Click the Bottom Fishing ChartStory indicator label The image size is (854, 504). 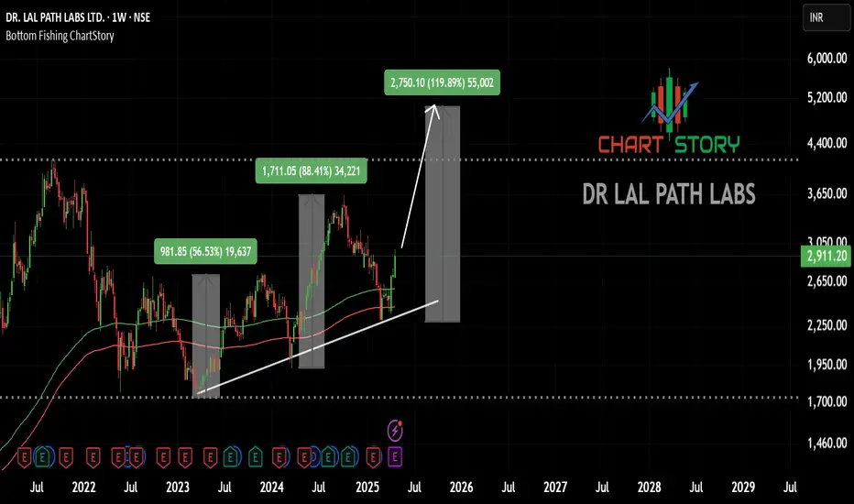point(60,36)
